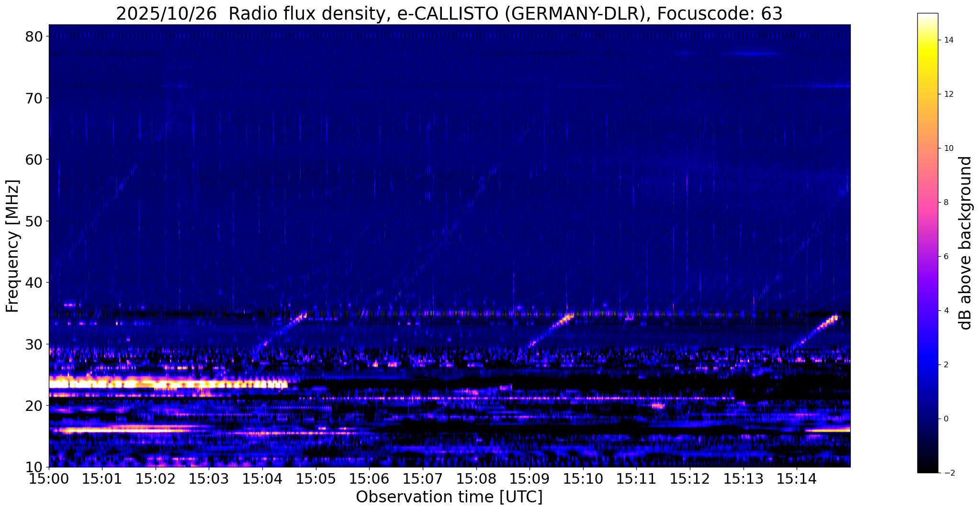Click the 20 MHz frequency tick label

tap(35, 406)
